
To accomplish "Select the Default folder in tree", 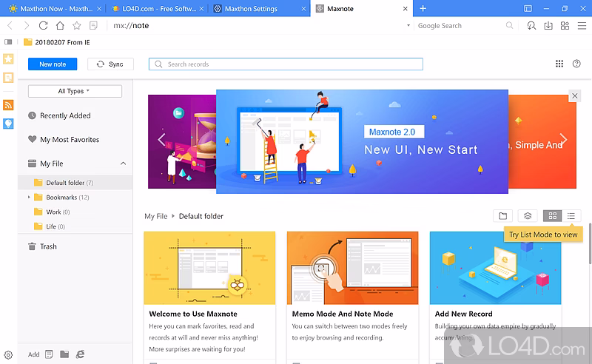I will tap(75, 183).
